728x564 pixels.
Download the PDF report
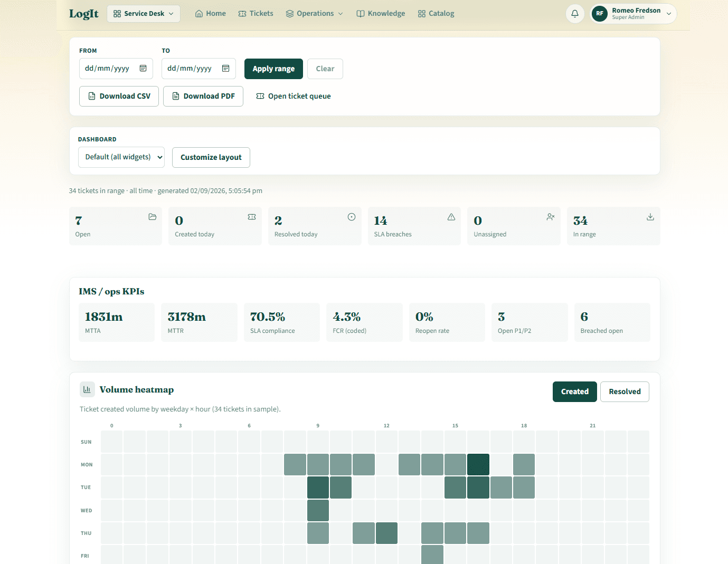(x=203, y=96)
